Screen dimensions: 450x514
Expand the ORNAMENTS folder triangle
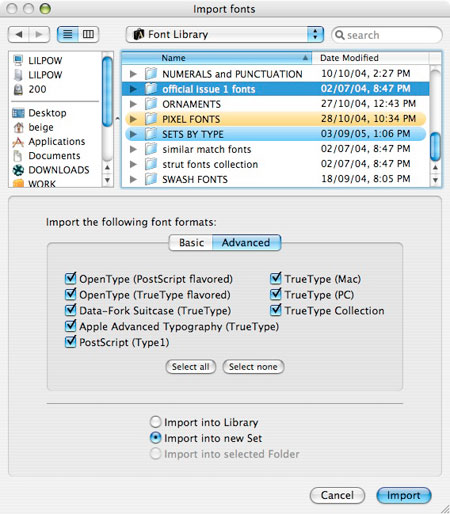click(x=133, y=104)
